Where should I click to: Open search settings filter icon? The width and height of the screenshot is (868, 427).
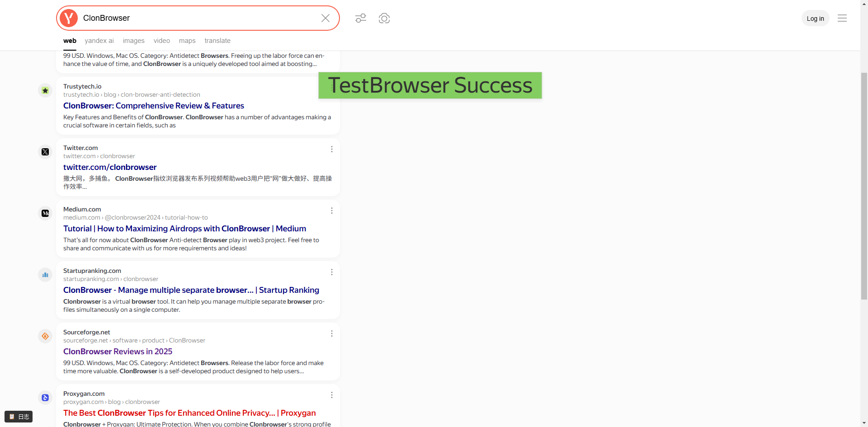click(361, 18)
